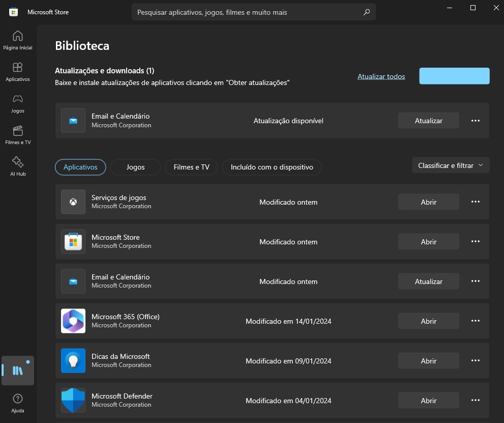Click the blue Obter atualizações button
Viewport: 504px width, 423px height.
click(x=454, y=76)
